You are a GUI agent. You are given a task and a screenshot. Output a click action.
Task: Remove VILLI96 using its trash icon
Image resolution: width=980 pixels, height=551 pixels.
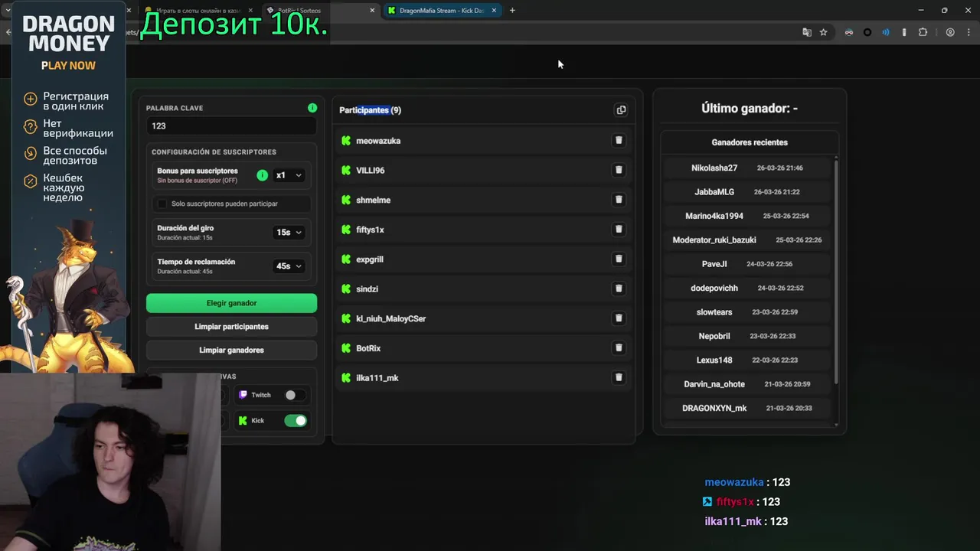click(x=619, y=170)
